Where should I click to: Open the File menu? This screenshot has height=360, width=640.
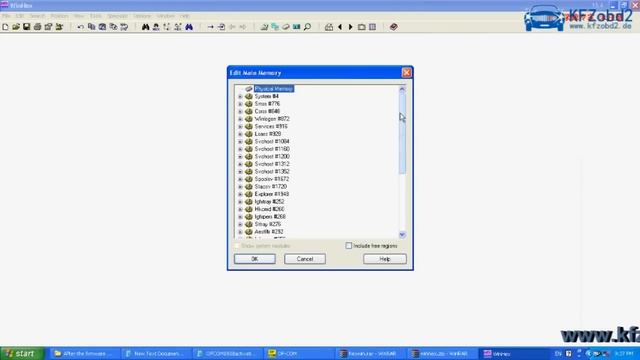tap(6, 16)
